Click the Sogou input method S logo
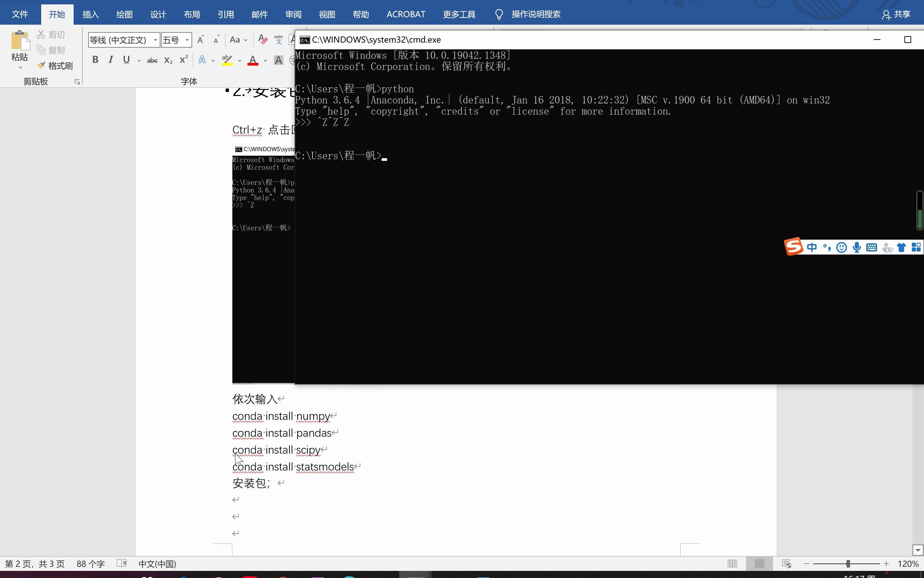The width and height of the screenshot is (924, 578). 794,246
